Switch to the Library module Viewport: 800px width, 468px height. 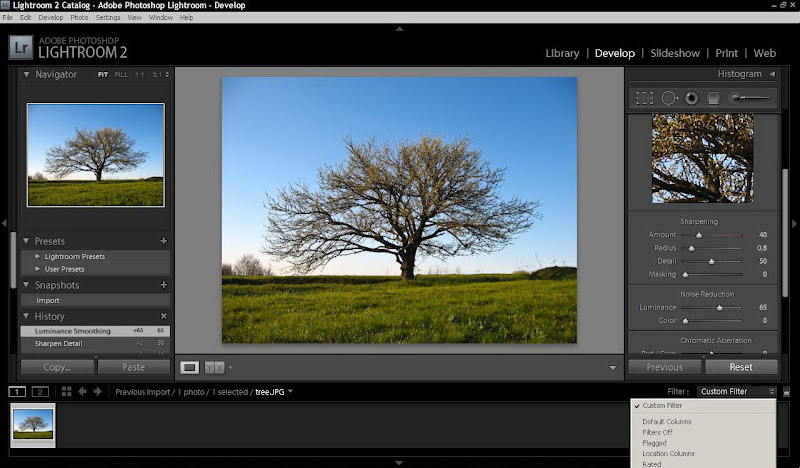click(x=562, y=53)
